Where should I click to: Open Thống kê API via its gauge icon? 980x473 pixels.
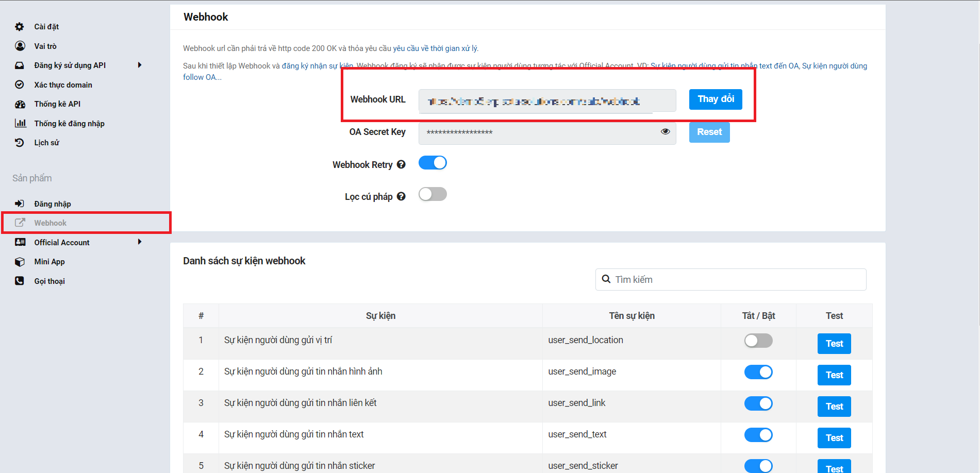[x=19, y=104]
